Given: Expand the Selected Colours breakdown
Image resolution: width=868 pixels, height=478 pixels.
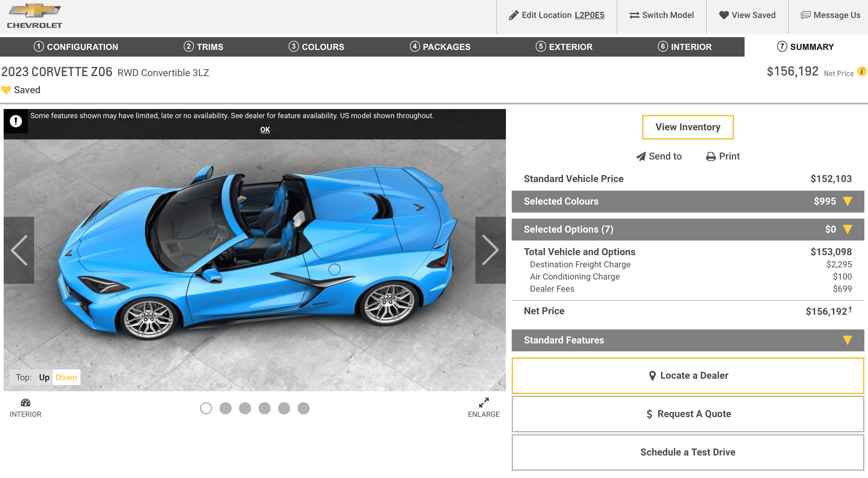Looking at the screenshot, I should [846, 201].
